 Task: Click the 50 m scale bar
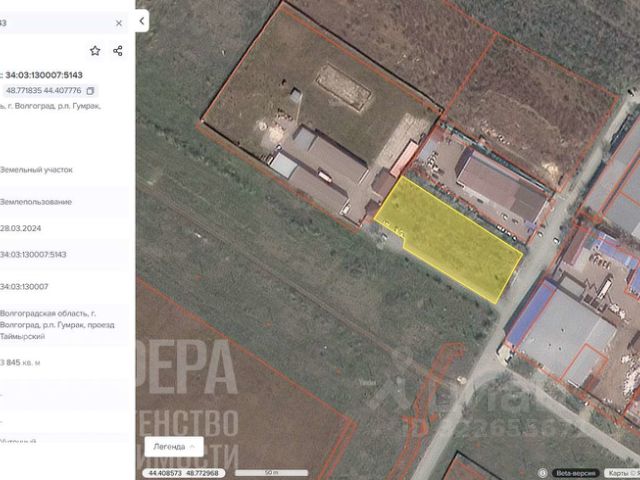tap(271, 473)
